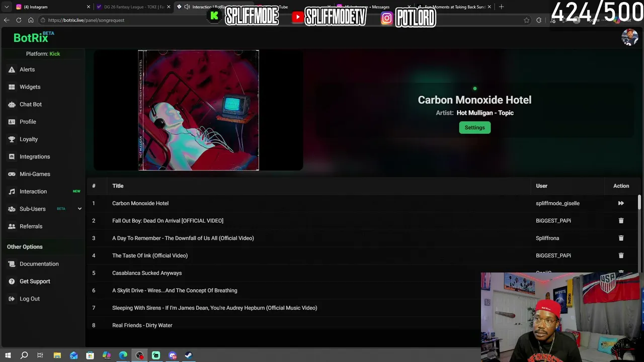This screenshot has width=644, height=362.
Task: Open the Alerts section icon
Action: (12, 69)
